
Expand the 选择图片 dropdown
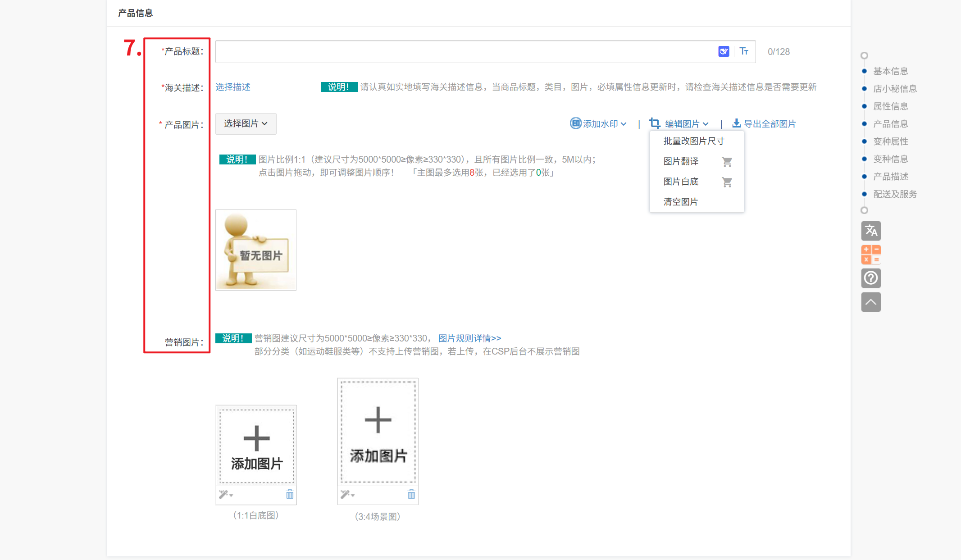[x=246, y=123]
